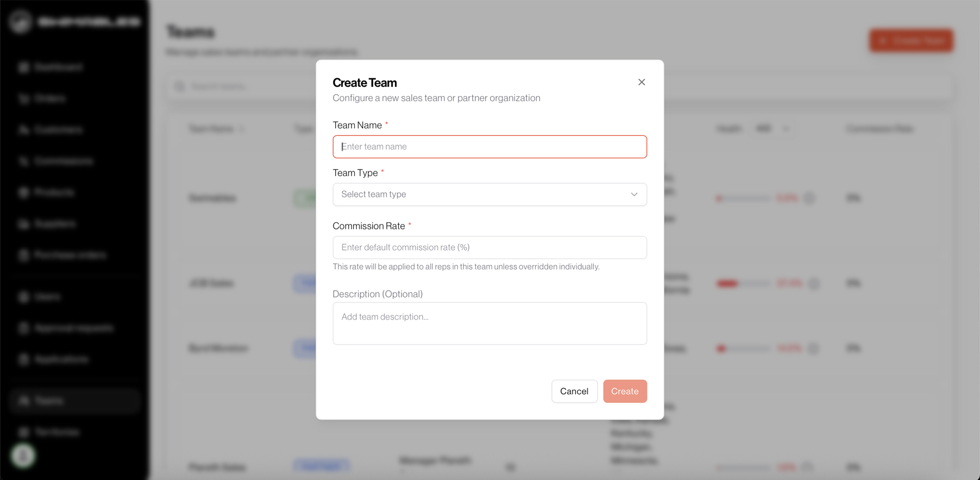This screenshot has height=480, width=980.
Task: Open the Select team type dropdown
Action: point(489,195)
